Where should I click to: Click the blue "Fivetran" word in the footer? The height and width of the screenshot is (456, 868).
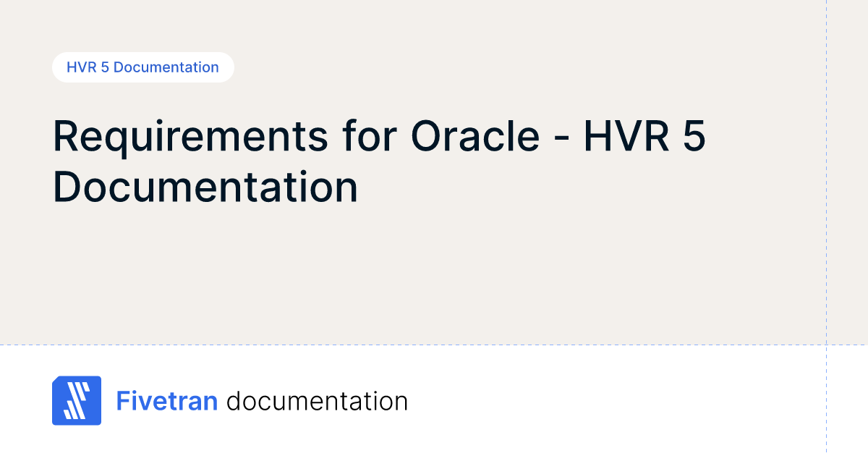pos(167,401)
